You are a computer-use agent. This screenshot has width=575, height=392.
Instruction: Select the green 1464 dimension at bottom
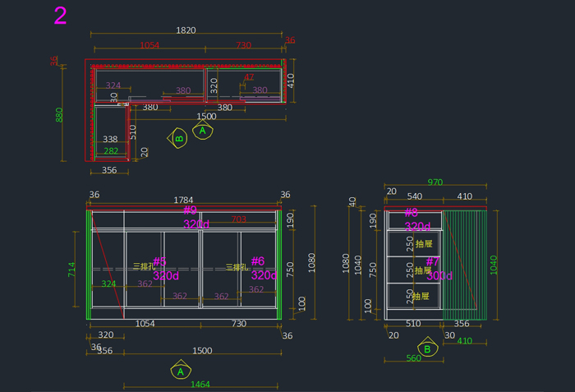pos(200,384)
